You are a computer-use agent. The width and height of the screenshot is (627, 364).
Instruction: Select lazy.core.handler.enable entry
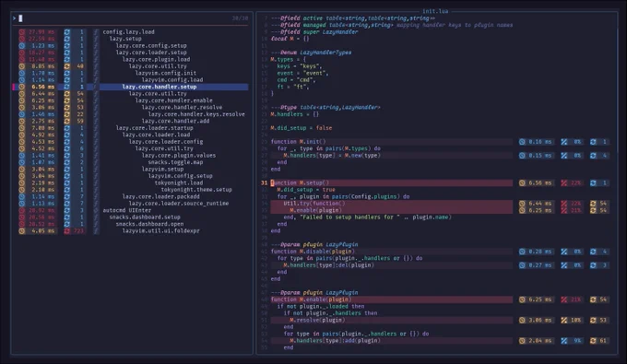pos(173,100)
